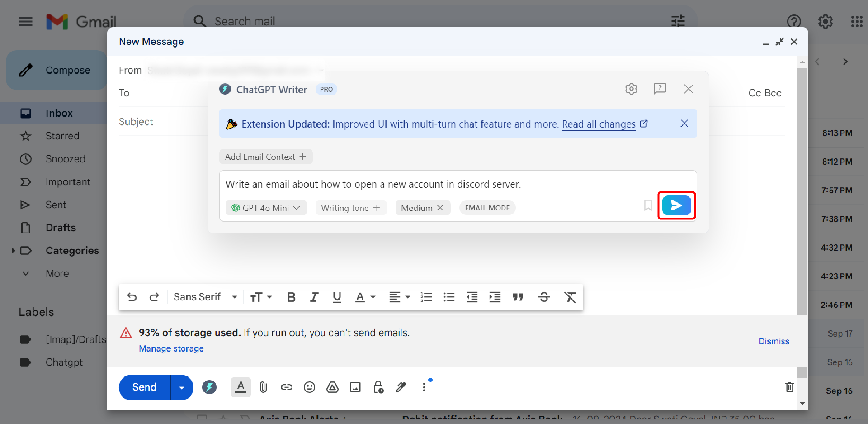Viewport: 868px width, 424px height.
Task: Insert photo icon
Action: (x=355, y=387)
